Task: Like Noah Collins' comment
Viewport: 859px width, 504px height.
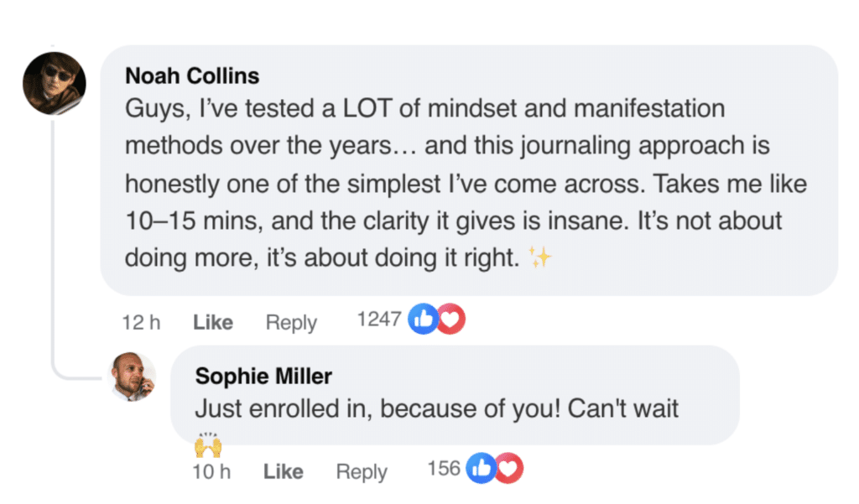Action: pyautogui.click(x=212, y=322)
